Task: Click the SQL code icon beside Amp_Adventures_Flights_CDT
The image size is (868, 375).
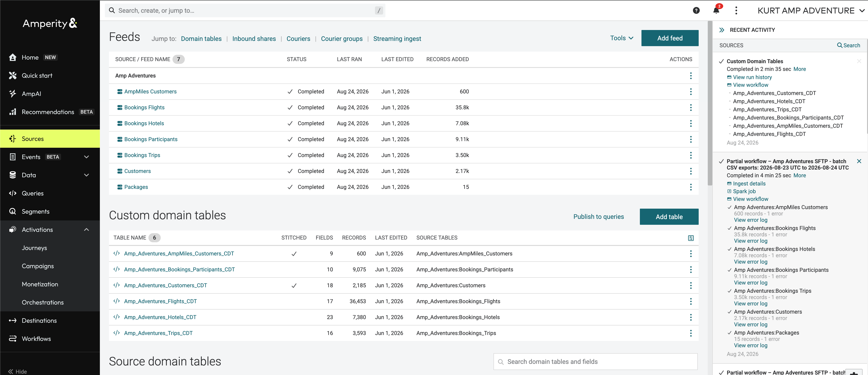Action: coord(117,301)
